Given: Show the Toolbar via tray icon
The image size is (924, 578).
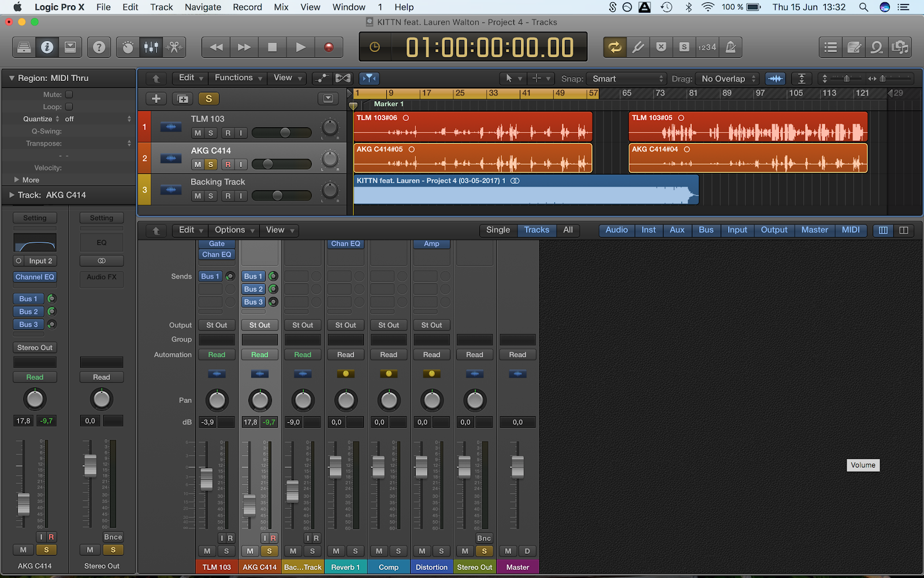Looking at the screenshot, I should 70,47.
